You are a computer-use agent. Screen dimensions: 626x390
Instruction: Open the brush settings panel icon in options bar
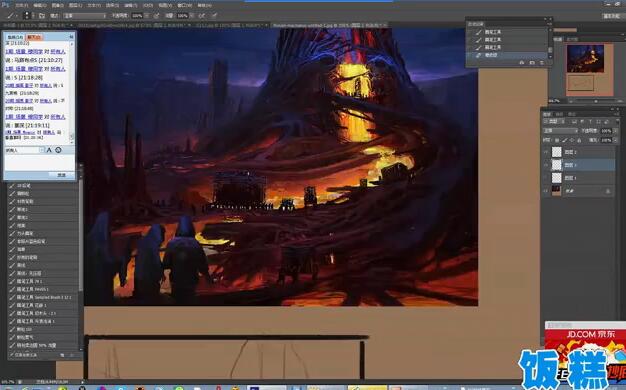pyautogui.click(x=42, y=16)
